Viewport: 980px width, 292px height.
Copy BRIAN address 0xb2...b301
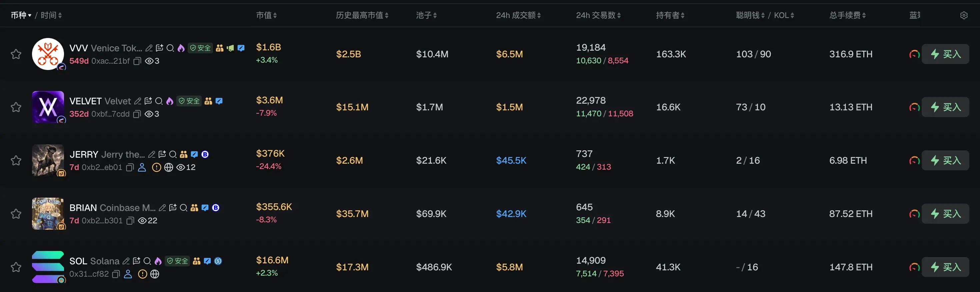point(130,221)
